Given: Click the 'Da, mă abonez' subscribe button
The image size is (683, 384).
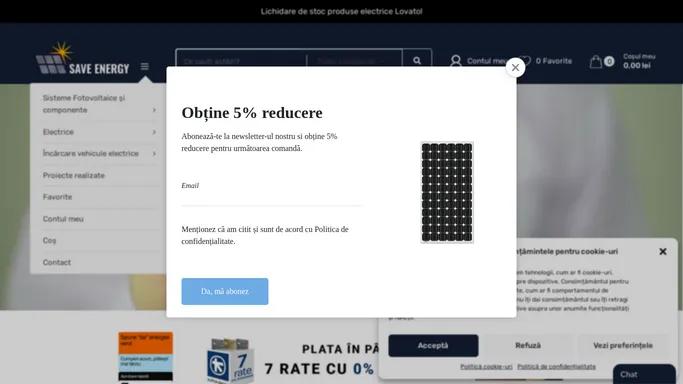Looking at the screenshot, I should pos(225,291).
